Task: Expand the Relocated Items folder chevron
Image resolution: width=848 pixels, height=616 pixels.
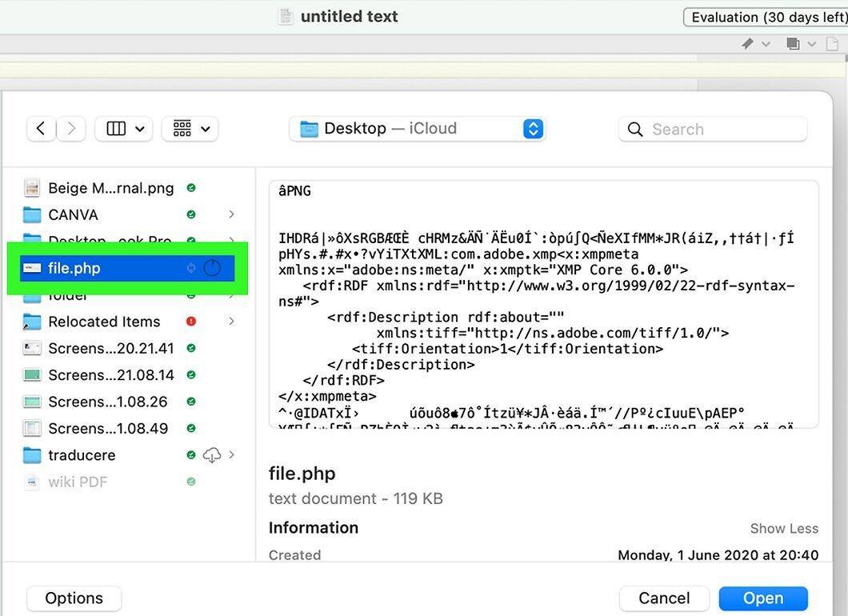Action: click(x=231, y=322)
